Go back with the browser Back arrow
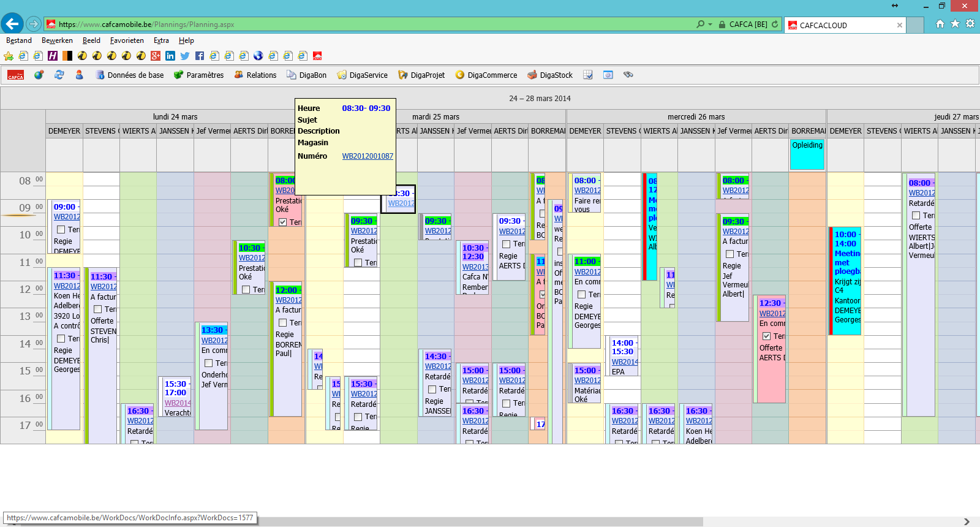The width and height of the screenshot is (980, 527). click(x=12, y=24)
